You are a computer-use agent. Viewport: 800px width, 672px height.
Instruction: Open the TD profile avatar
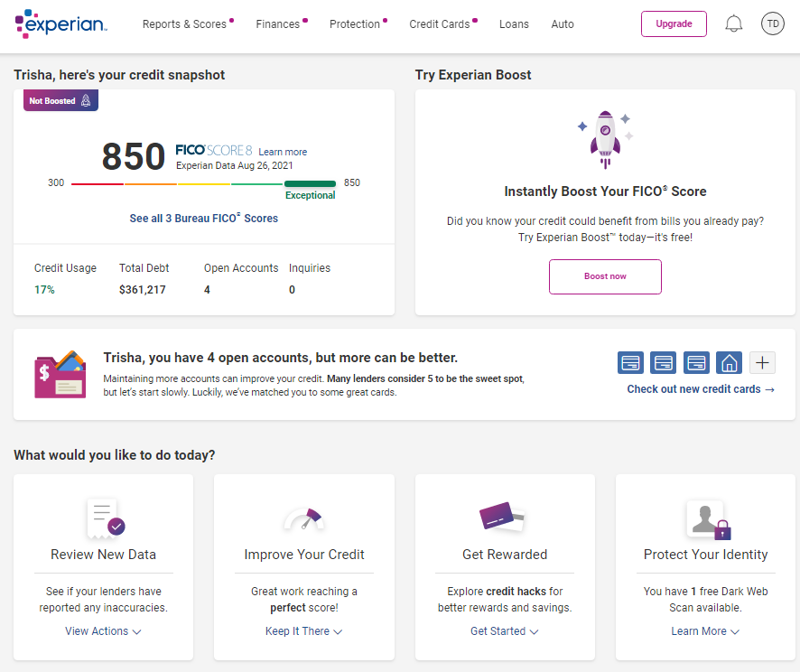point(772,23)
